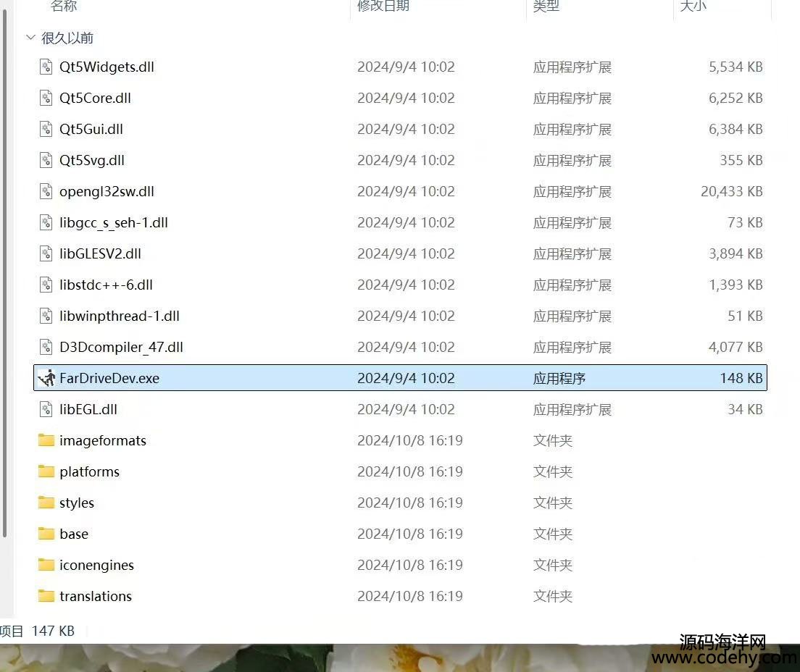This screenshot has width=800, height=672.
Task: Select the libGLESV2.dll file name
Action: click(101, 253)
